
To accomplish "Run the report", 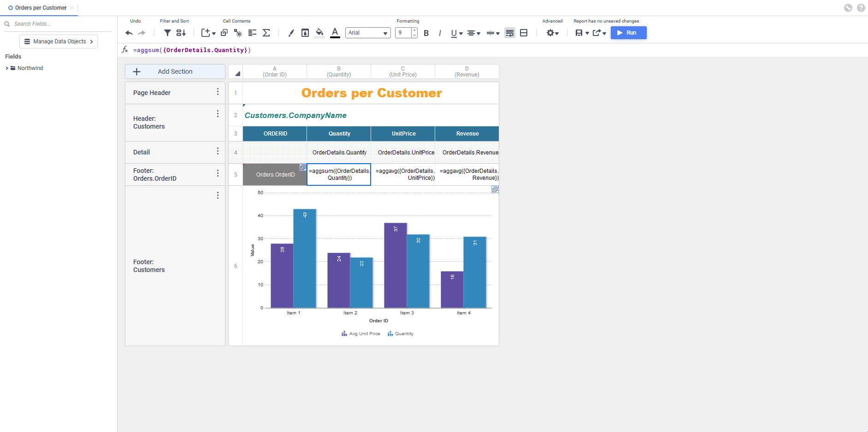I will pyautogui.click(x=629, y=33).
